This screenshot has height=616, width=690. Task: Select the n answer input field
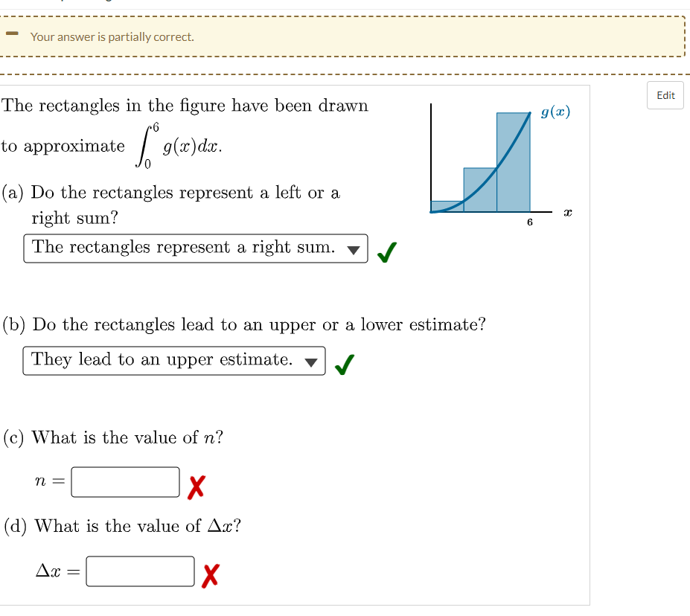coord(124,481)
